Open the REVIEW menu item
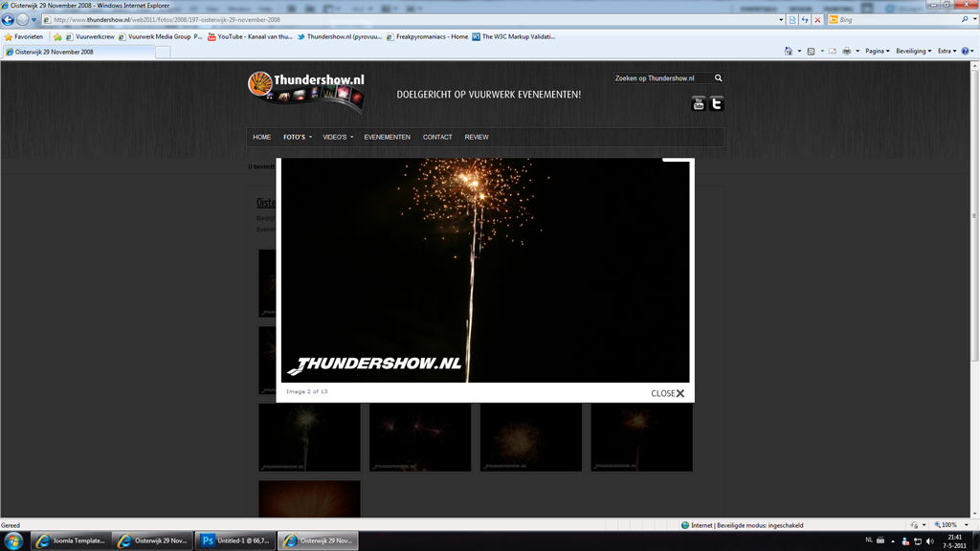 477,138
